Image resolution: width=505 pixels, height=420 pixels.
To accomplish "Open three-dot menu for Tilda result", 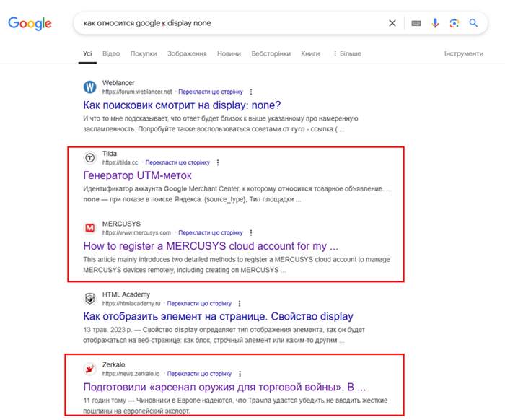I will (218, 162).
